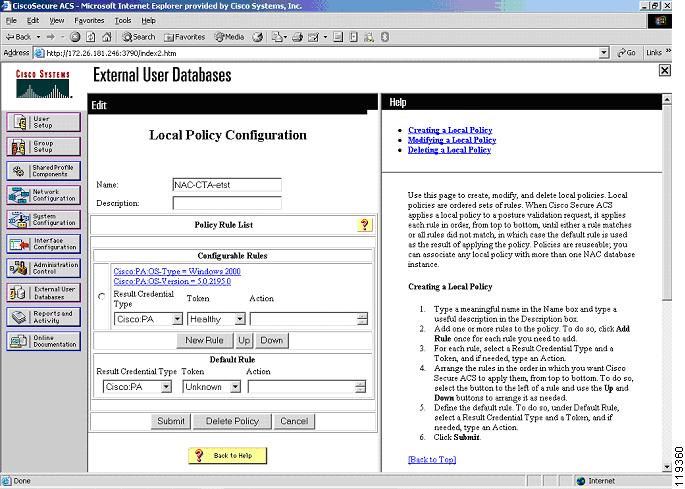Click the Back to Top link

[432, 459]
